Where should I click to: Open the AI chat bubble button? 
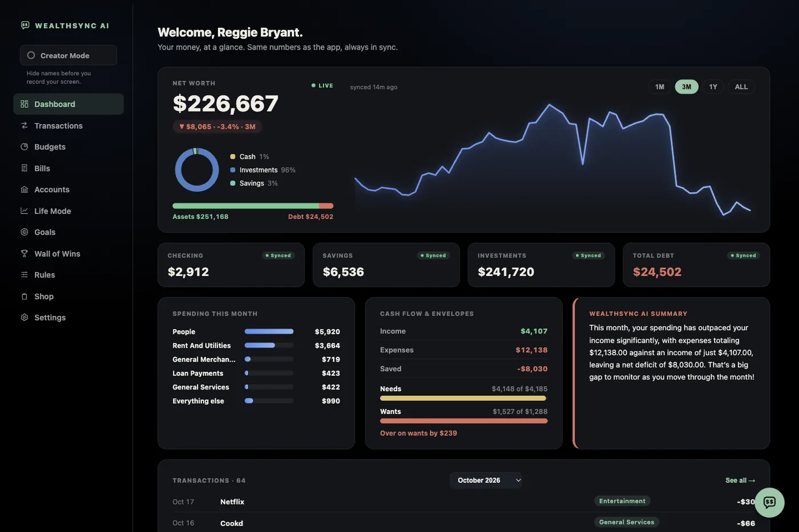(769, 502)
